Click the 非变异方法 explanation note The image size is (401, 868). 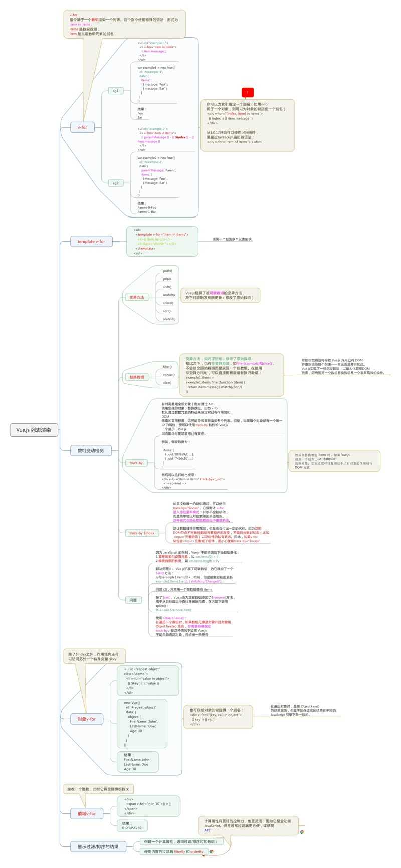pyautogui.click(x=232, y=375)
